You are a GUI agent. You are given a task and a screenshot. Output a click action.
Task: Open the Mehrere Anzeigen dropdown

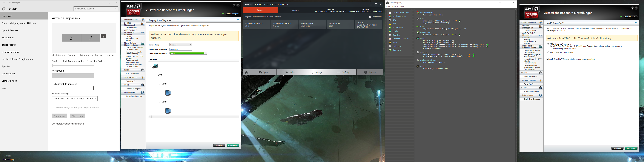pyautogui.click(x=75, y=98)
